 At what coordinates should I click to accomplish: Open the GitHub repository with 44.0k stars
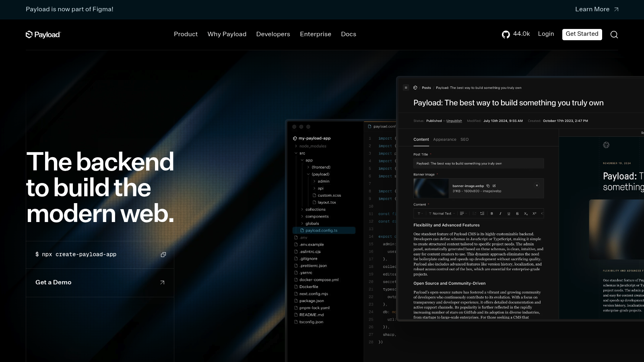[x=516, y=34]
